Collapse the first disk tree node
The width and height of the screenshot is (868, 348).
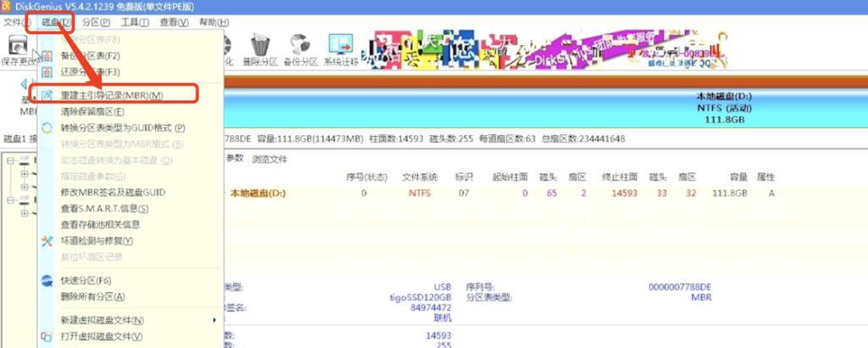pyautogui.click(x=10, y=161)
